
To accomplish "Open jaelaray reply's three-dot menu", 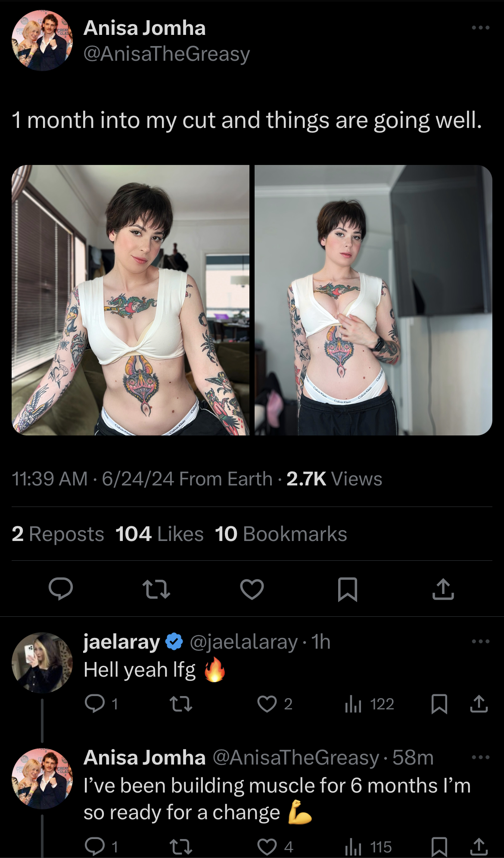I will click(x=480, y=641).
